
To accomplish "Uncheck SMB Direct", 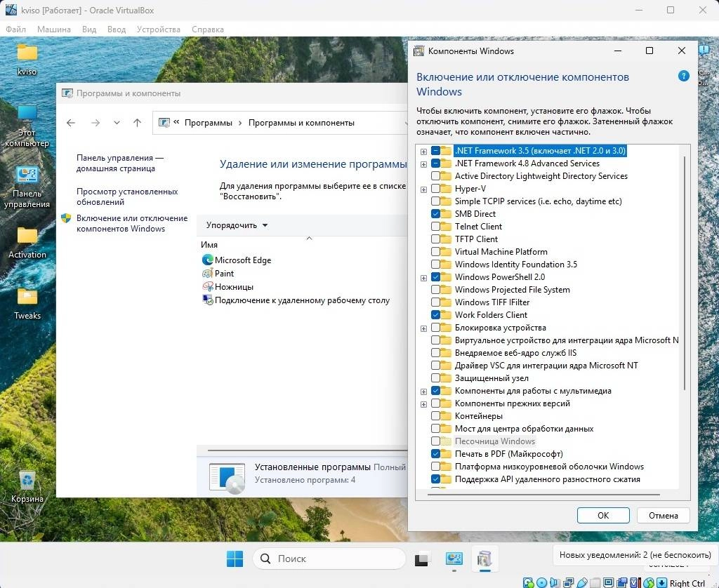I will click(435, 214).
